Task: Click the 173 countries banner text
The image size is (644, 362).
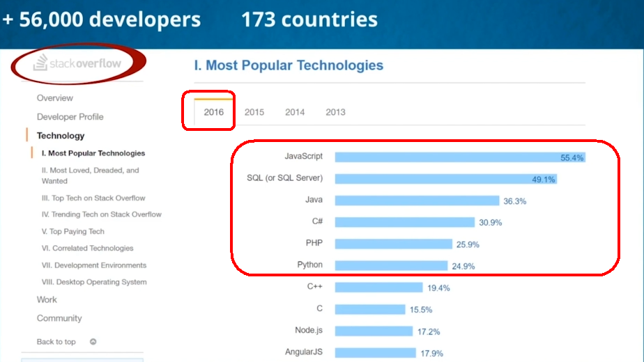Action: [x=309, y=19]
